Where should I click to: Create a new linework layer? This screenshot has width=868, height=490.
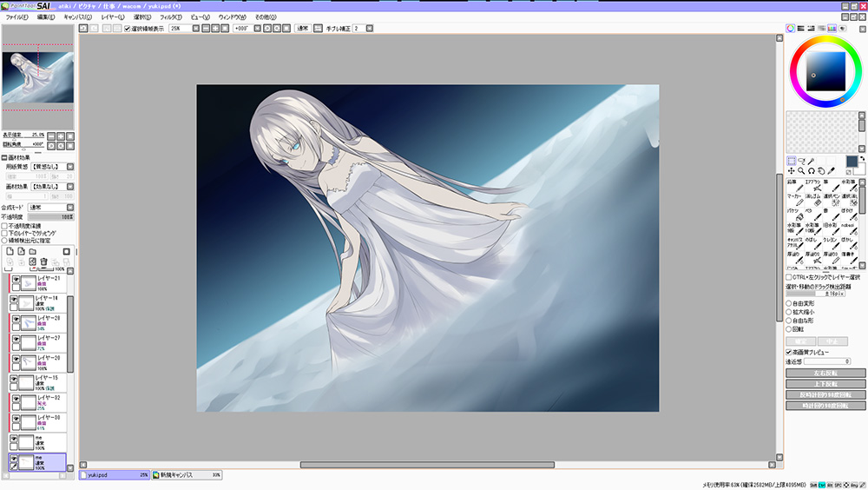[21, 252]
